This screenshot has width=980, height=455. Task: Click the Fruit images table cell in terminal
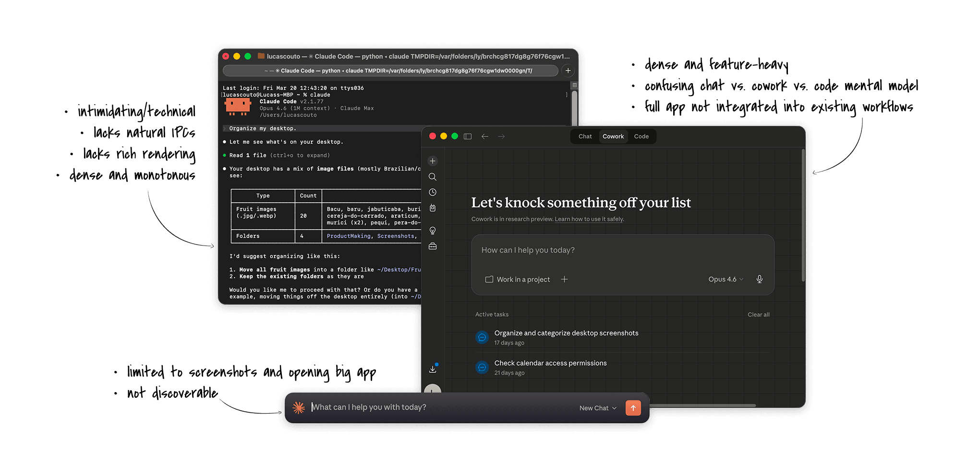pyautogui.click(x=263, y=216)
